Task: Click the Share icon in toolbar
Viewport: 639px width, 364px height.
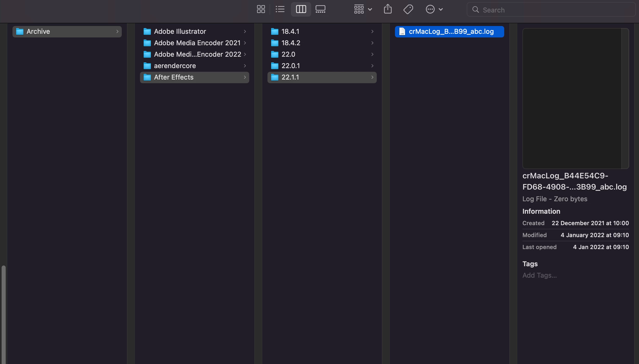Action: coord(388,9)
